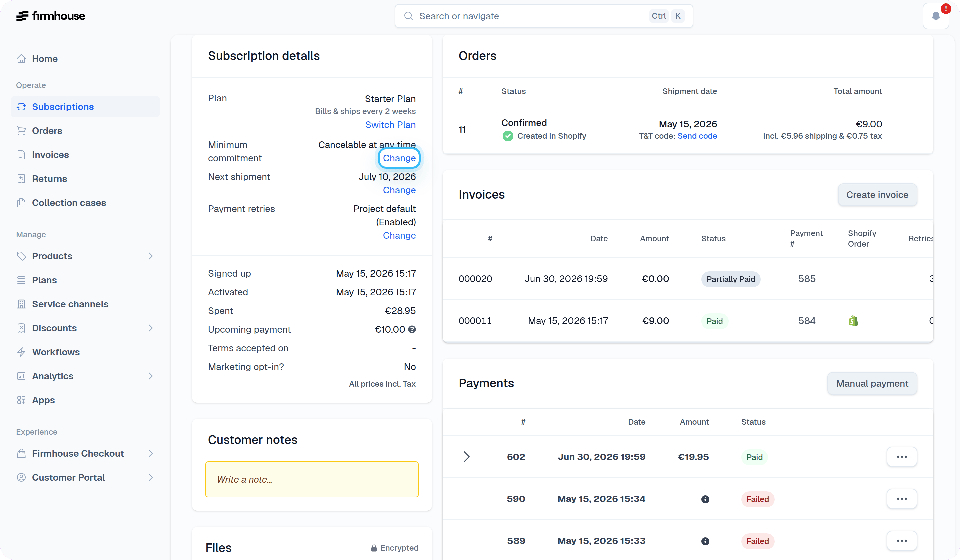Click Send code for T&T code
The image size is (960, 560).
coord(697,136)
